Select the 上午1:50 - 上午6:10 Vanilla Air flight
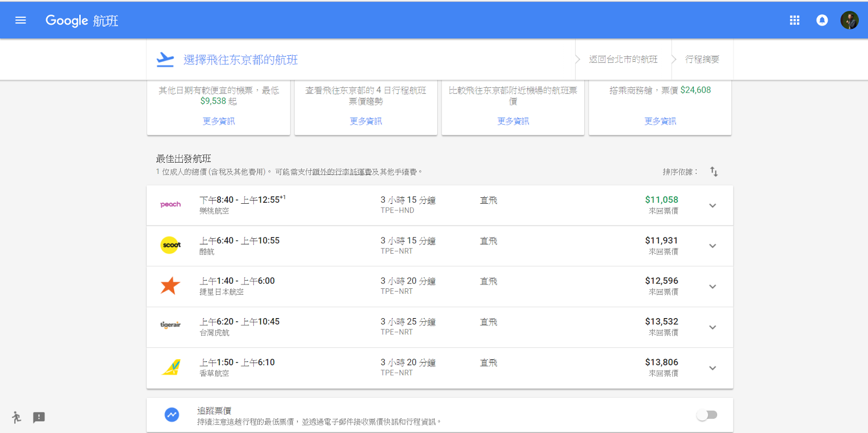 coord(440,368)
